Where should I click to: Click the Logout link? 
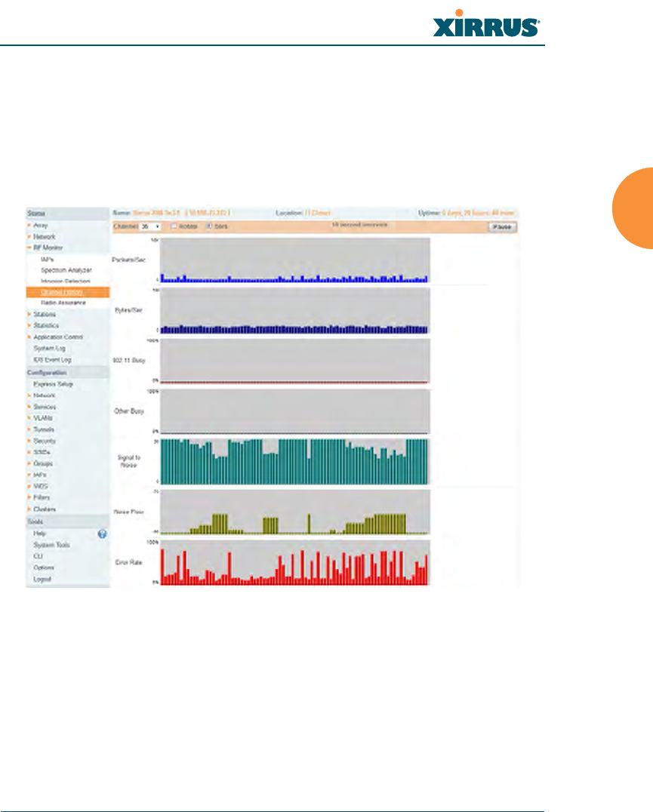click(42, 579)
